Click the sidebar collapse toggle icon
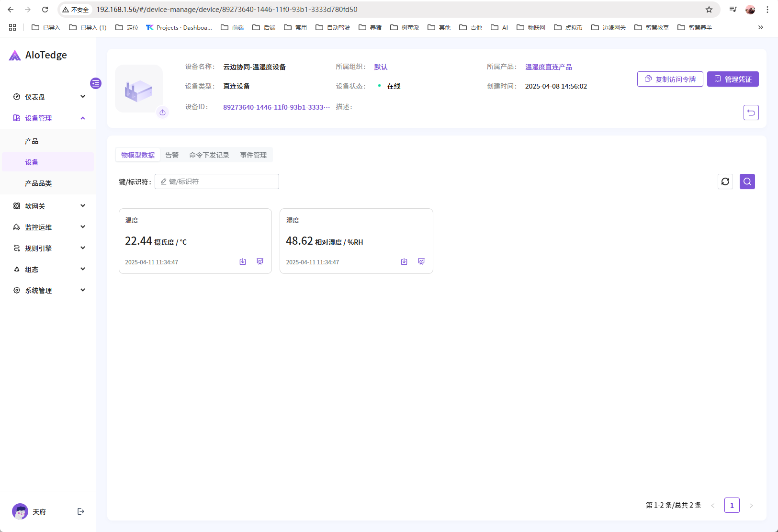 pos(96,83)
